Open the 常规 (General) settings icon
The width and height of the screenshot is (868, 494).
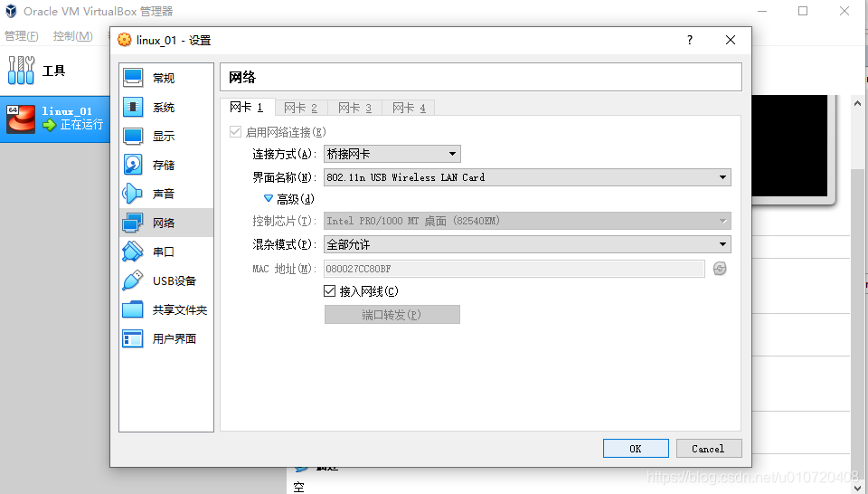point(133,78)
